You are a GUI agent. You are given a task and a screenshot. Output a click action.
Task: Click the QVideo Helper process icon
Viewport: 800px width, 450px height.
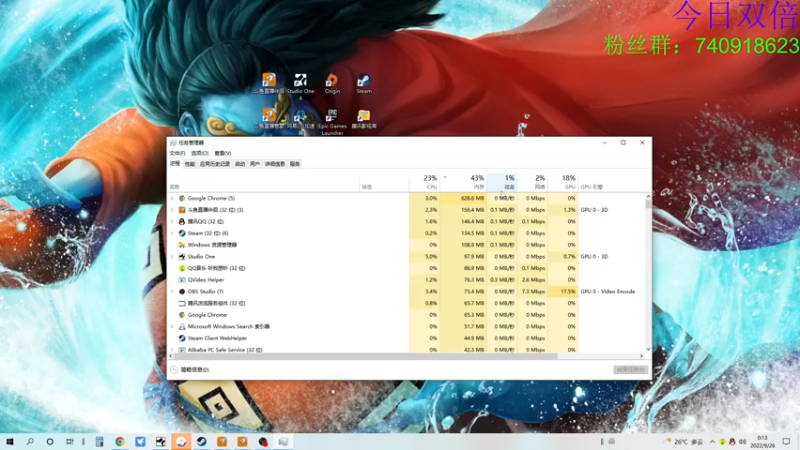182,280
